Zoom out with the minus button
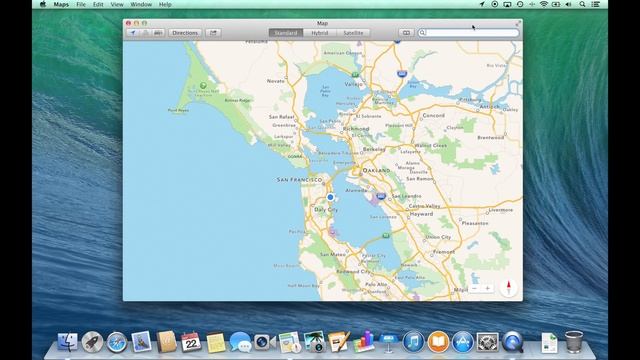Screen dimensions: 640x360 click(x=474, y=289)
